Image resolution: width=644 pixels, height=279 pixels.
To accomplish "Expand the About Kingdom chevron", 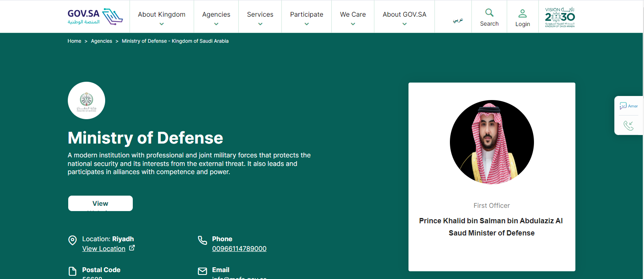I will (x=162, y=24).
